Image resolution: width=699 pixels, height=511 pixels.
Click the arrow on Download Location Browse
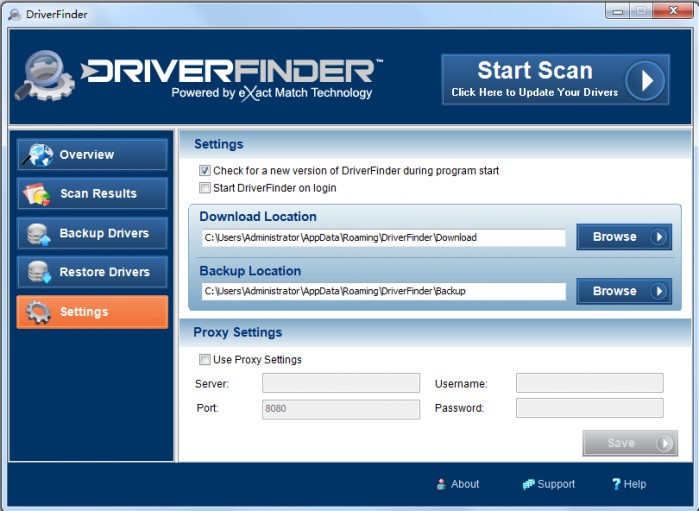pyautogui.click(x=658, y=237)
